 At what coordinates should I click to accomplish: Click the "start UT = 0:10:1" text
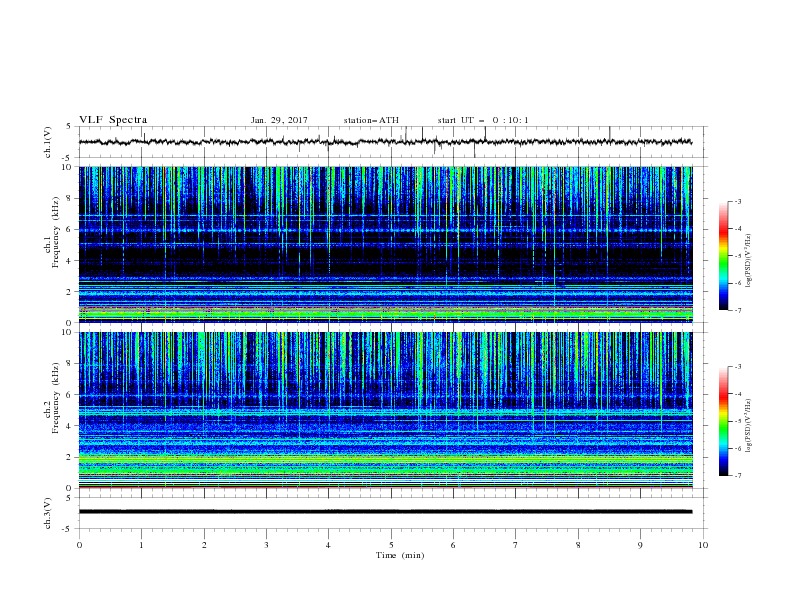pyautogui.click(x=483, y=120)
